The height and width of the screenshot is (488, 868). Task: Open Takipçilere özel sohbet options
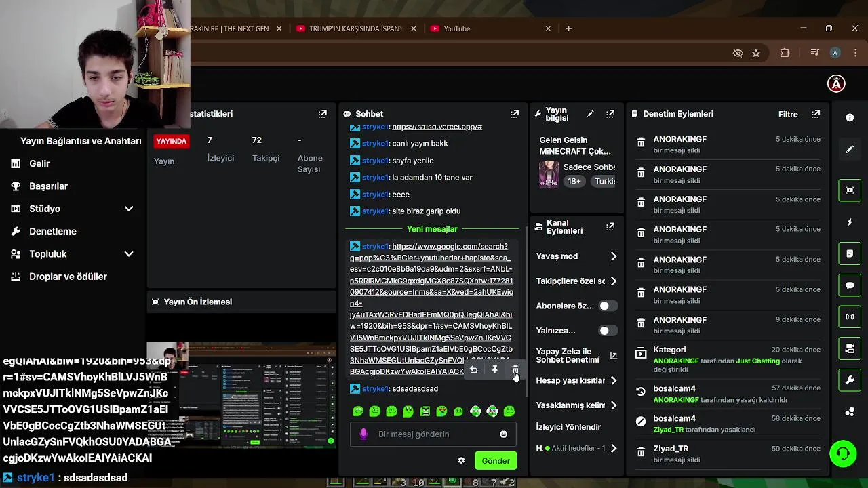576,281
